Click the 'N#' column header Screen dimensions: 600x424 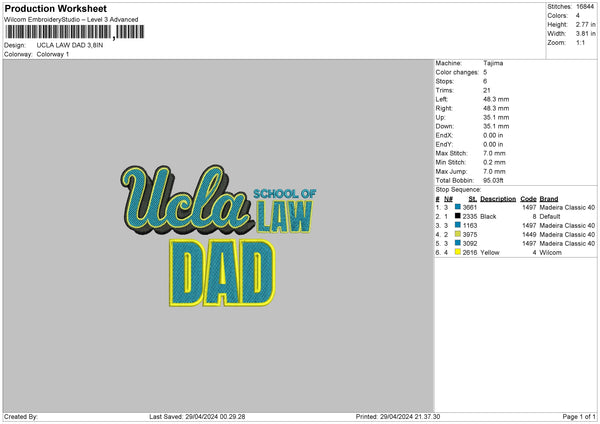point(448,199)
